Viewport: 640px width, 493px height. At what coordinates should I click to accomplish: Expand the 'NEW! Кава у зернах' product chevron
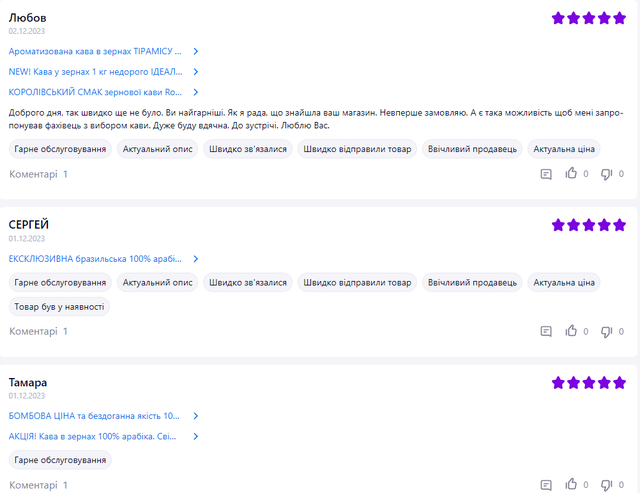196,72
